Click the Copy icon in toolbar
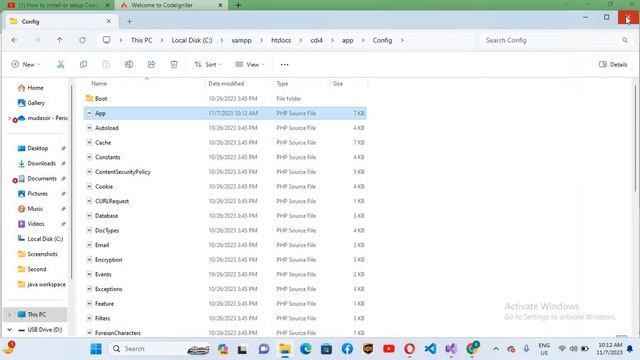 pos(83,64)
